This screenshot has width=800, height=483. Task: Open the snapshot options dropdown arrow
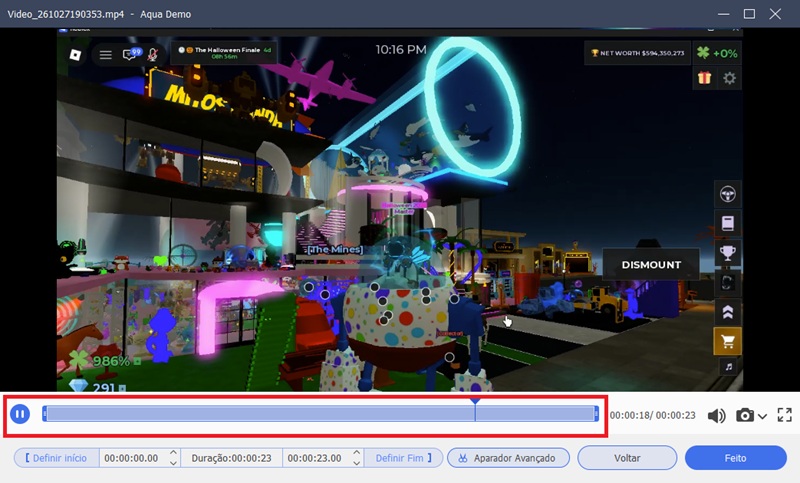coord(762,416)
